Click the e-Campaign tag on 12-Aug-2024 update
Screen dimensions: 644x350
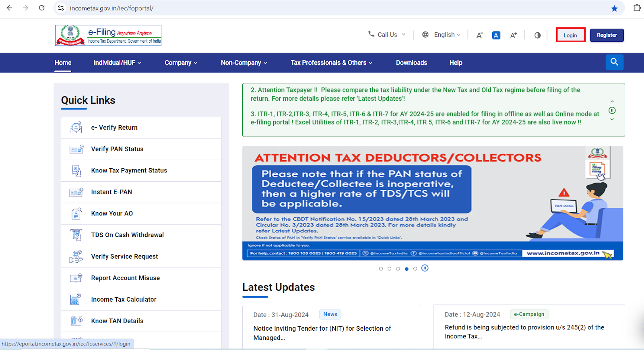[x=529, y=314]
